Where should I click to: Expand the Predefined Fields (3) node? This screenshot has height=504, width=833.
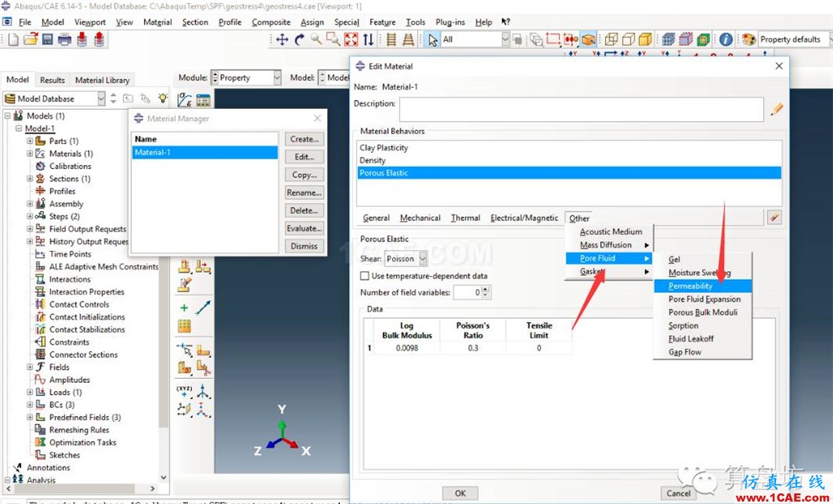point(30,418)
